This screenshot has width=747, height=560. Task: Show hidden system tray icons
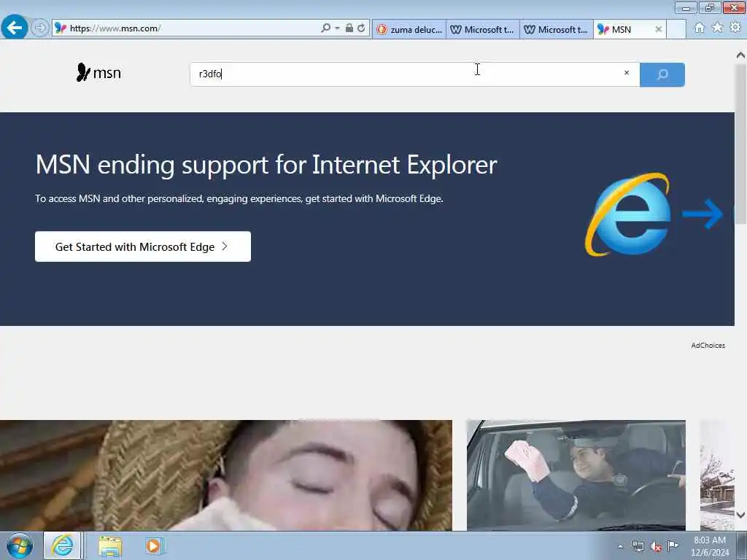620,546
